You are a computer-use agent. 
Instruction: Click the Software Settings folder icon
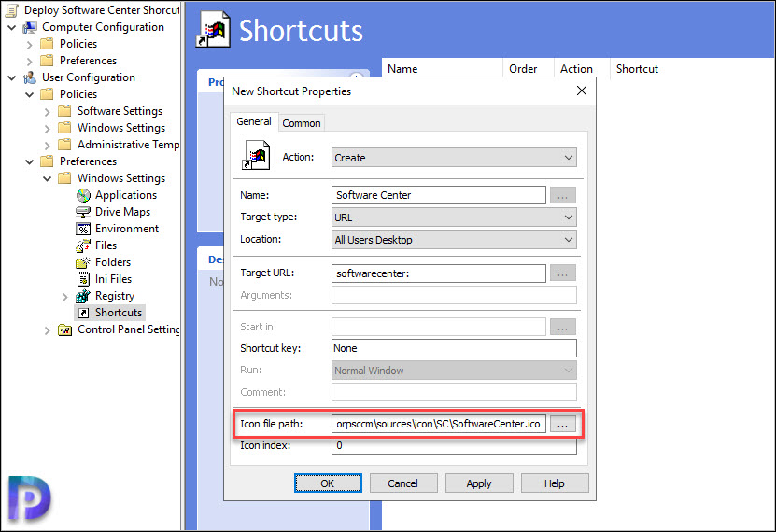(64, 111)
